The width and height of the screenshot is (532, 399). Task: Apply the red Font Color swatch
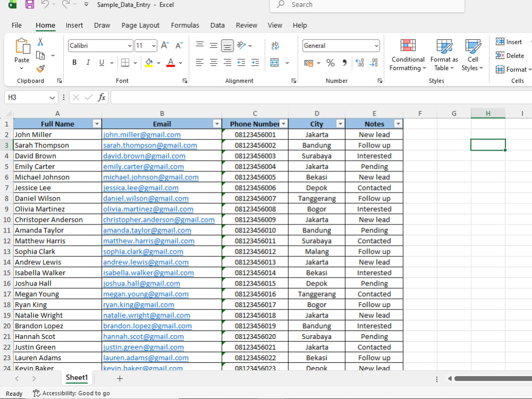pos(171,63)
